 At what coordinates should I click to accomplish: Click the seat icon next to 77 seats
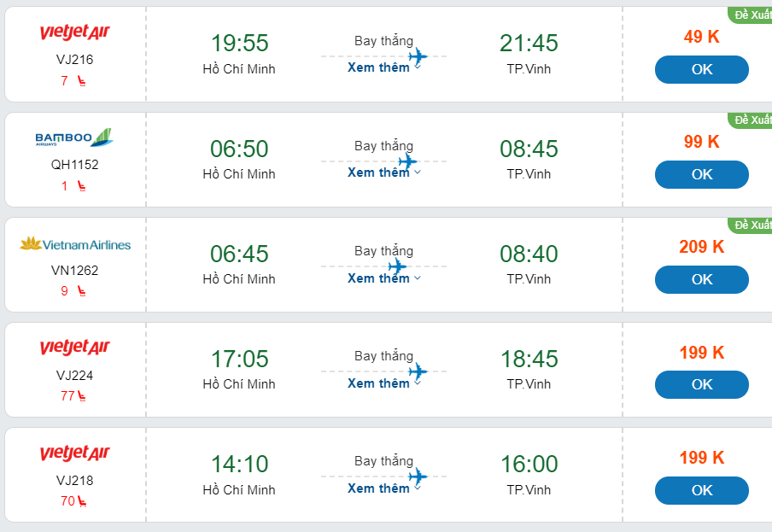[81, 396]
